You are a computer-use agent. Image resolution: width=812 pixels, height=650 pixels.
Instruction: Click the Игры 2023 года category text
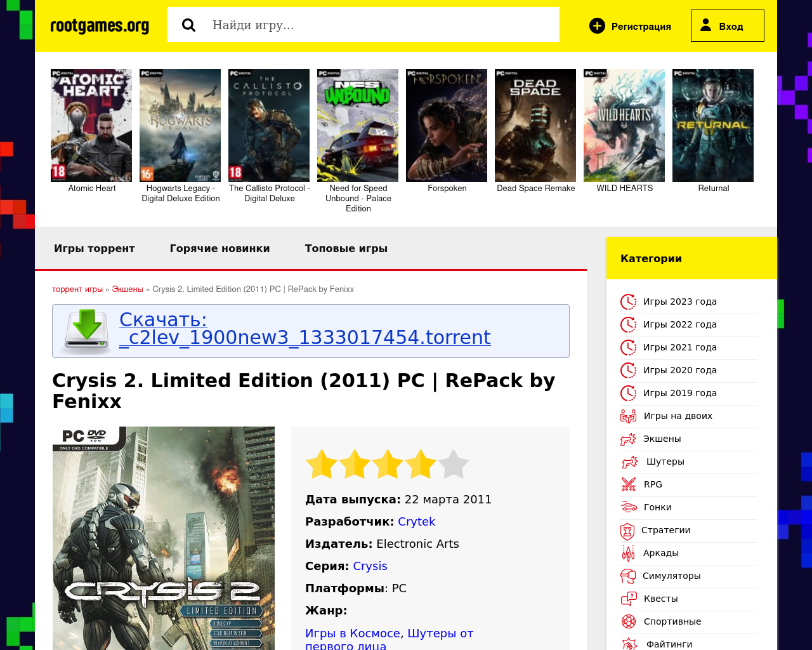[680, 302]
